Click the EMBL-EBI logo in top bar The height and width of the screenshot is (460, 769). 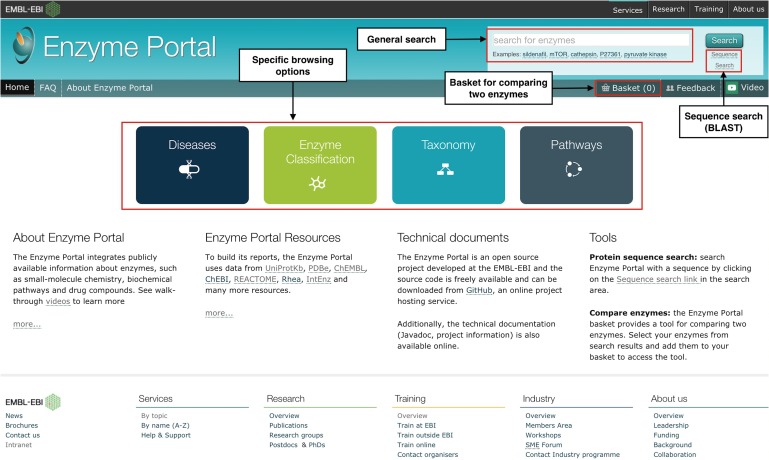tap(32, 9)
